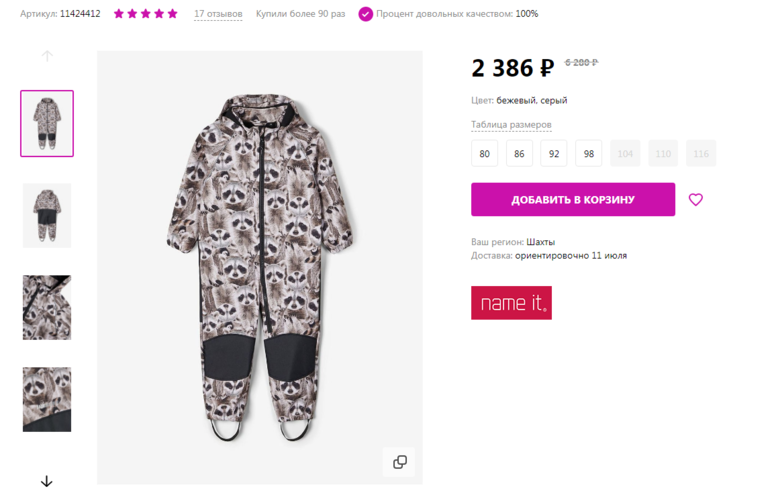The height and width of the screenshot is (503, 770).
Task: Open the main product image
Action: click(259, 267)
